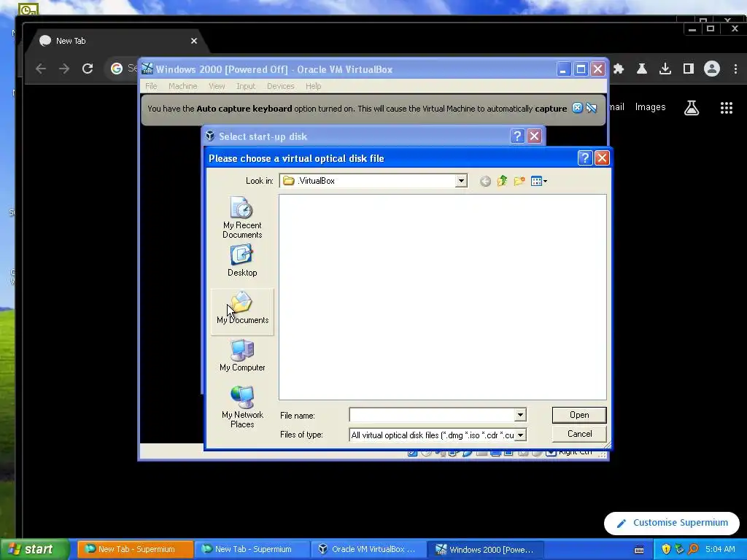Viewport: 747px width, 560px height.
Task: Create a new folder with toolbar icon
Action: pos(519,181)
